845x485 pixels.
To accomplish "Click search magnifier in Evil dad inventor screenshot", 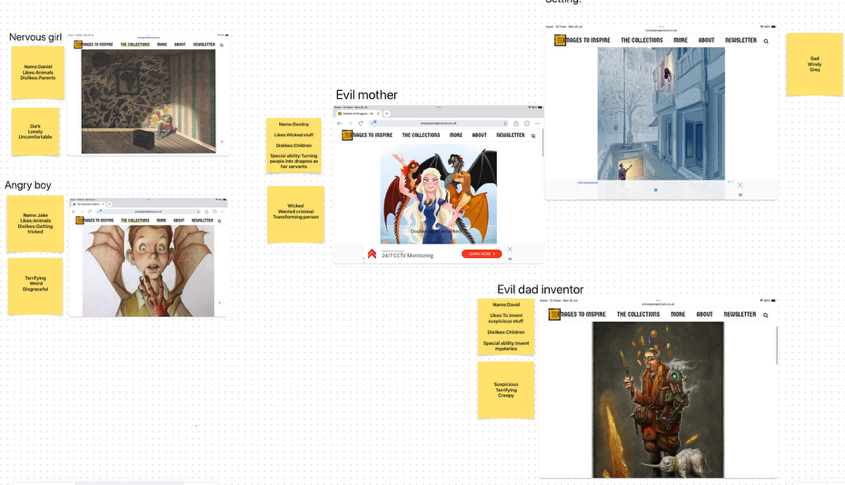I will tap(765, 315).
